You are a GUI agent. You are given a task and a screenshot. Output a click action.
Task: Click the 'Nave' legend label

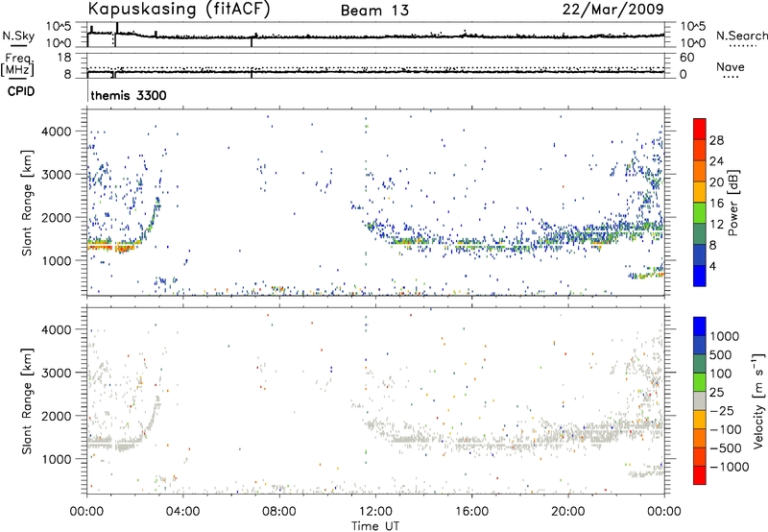[731, 66]
